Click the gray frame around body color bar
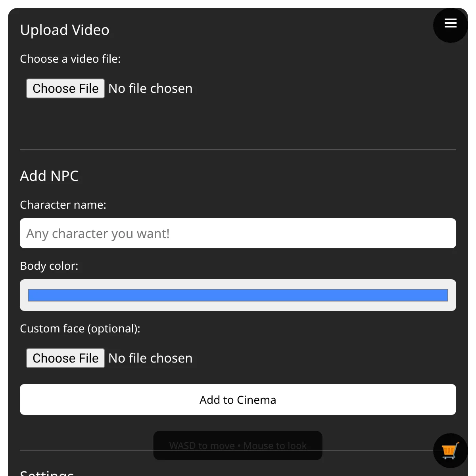The width and height of the screenshot is (476, 476). (x=238, y=284)
